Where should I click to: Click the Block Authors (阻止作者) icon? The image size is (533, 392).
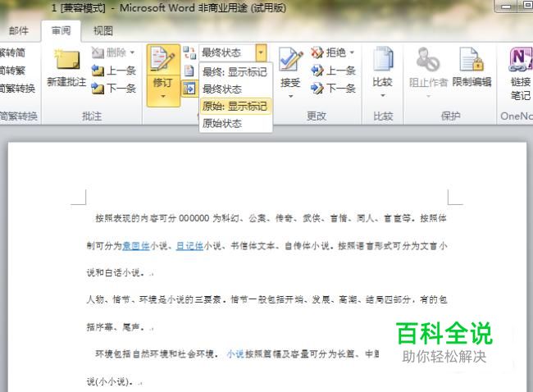427,59
